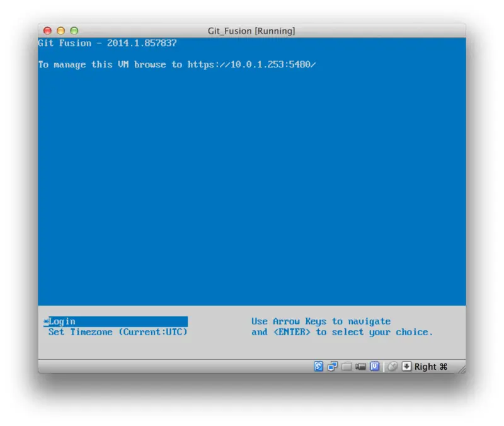The width and height of the screenshot is (504, 426).
Task: Click inside the blue console area
Action: pos(252,189)
